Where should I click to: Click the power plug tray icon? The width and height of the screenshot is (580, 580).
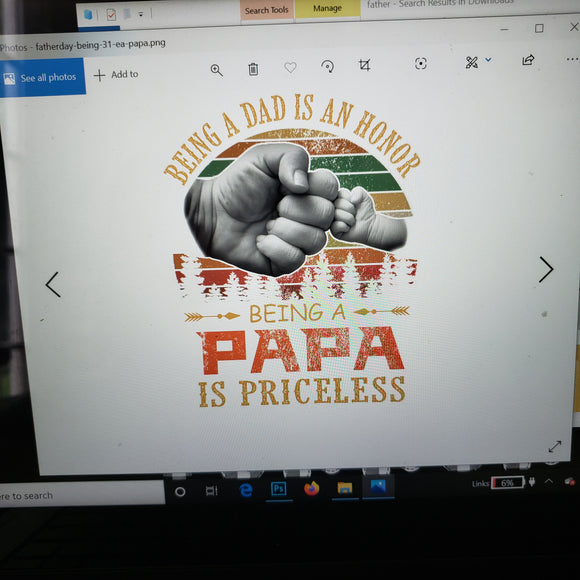532,482
